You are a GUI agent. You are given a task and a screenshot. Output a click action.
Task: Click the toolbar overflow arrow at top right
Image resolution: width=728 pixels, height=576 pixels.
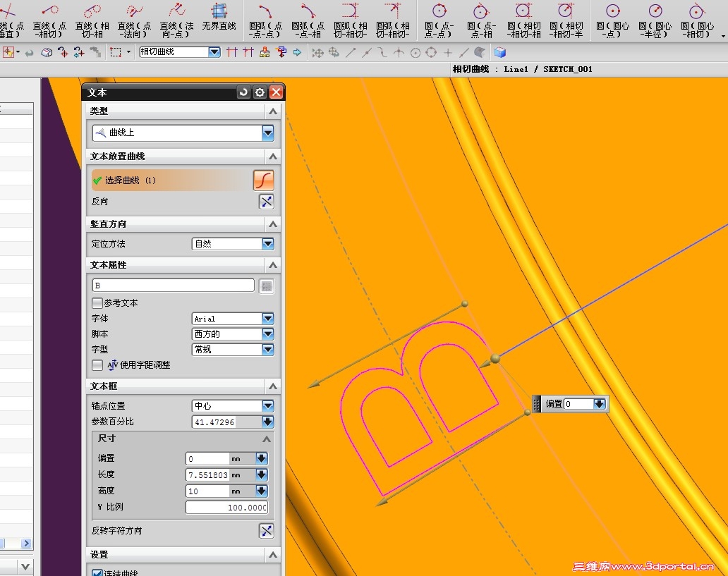pyautogui.click(x=723, y=36)
